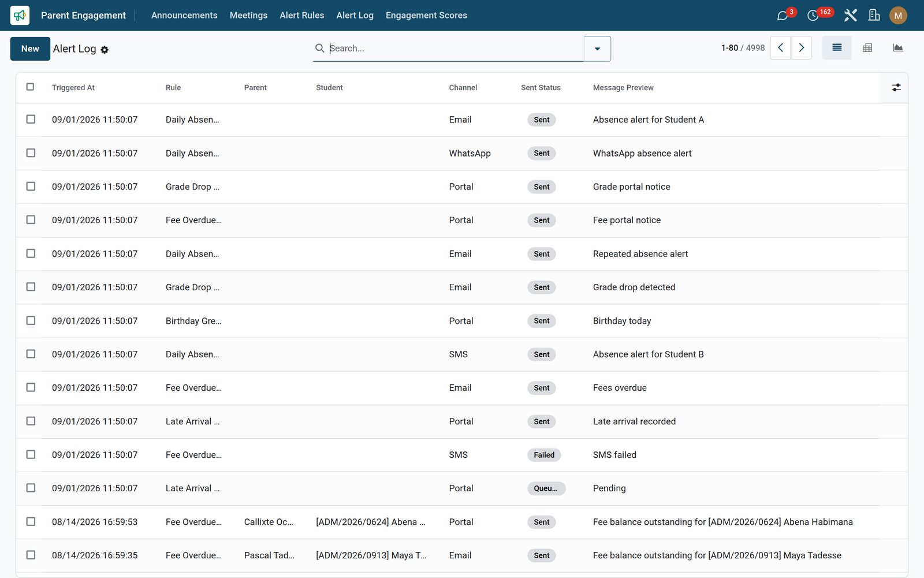Toggle the select-all header checkbox
Viewport: 924px width, 578px height.
(x=30, y=87)
